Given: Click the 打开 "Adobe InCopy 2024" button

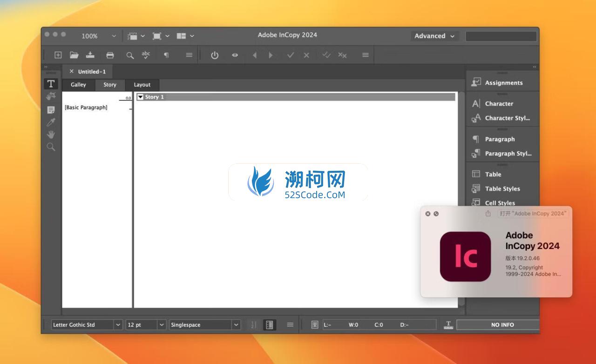Looking at the screenshot, I should pos(533,214).
